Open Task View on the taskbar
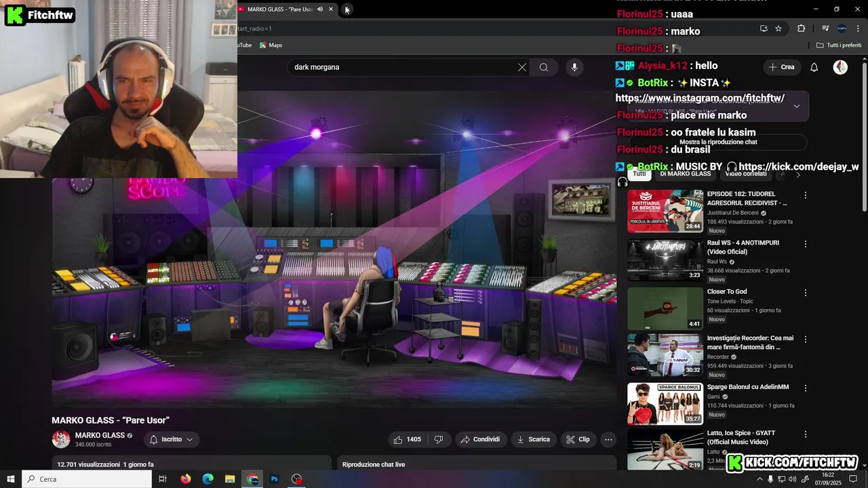 [163, 479]
